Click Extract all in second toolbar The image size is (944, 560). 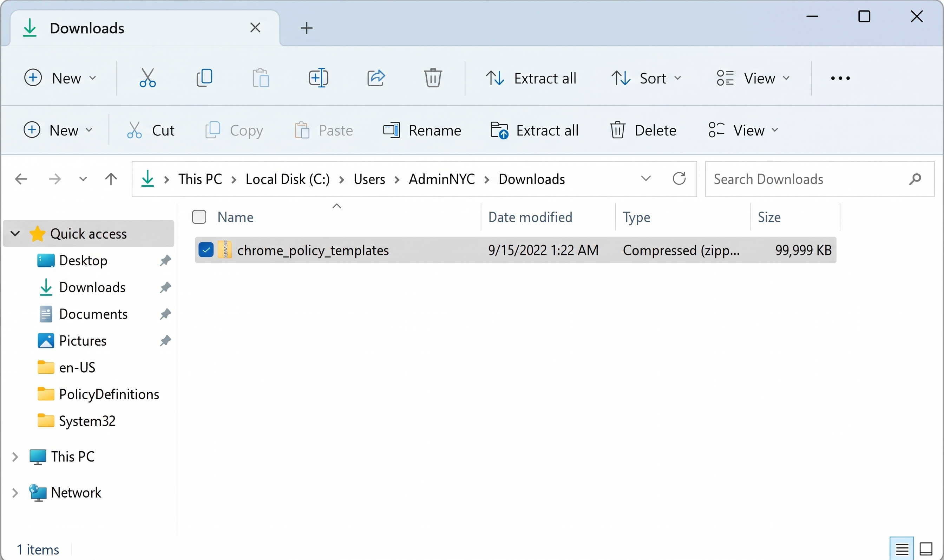[534, 130]
